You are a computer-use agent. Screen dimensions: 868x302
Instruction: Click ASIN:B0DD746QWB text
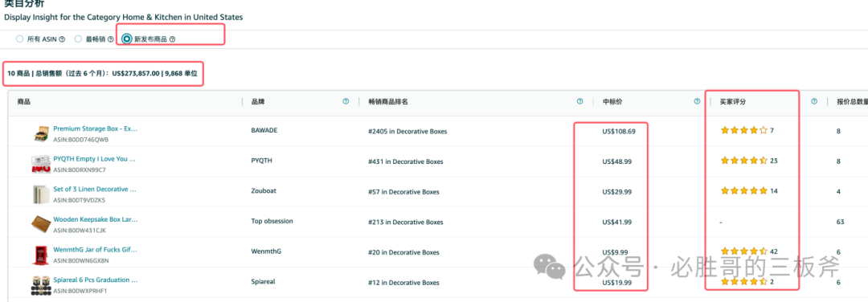point(81,140)
